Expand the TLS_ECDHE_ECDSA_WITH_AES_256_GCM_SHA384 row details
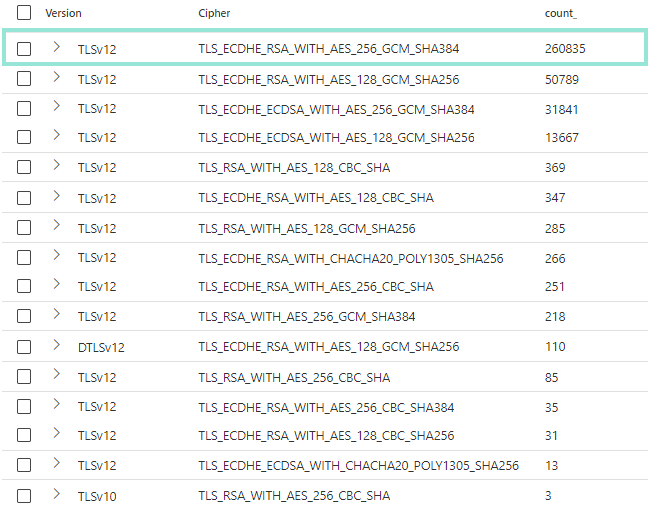 coord(56,107)
